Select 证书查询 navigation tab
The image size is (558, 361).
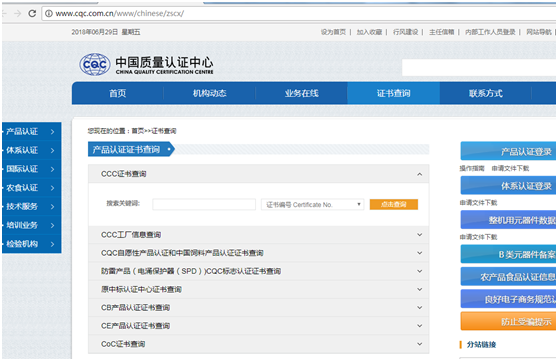(x=393, y=93)
